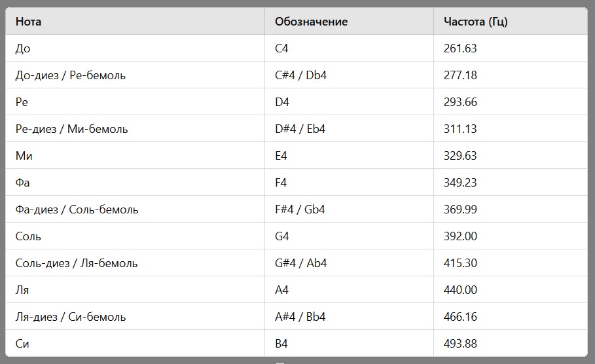Select the Ре-диез / Ми-бемоль cell
Screen dimensions: 595x364
[135, 129]
